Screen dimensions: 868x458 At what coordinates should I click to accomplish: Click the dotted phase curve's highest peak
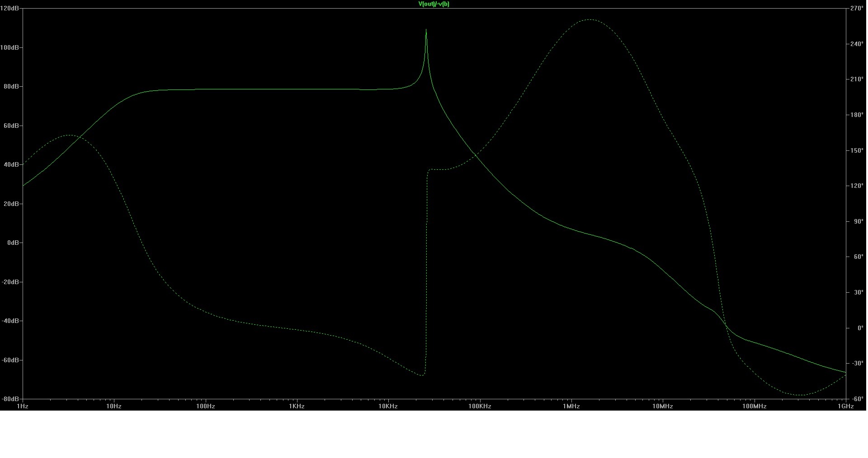click(590, 19)
